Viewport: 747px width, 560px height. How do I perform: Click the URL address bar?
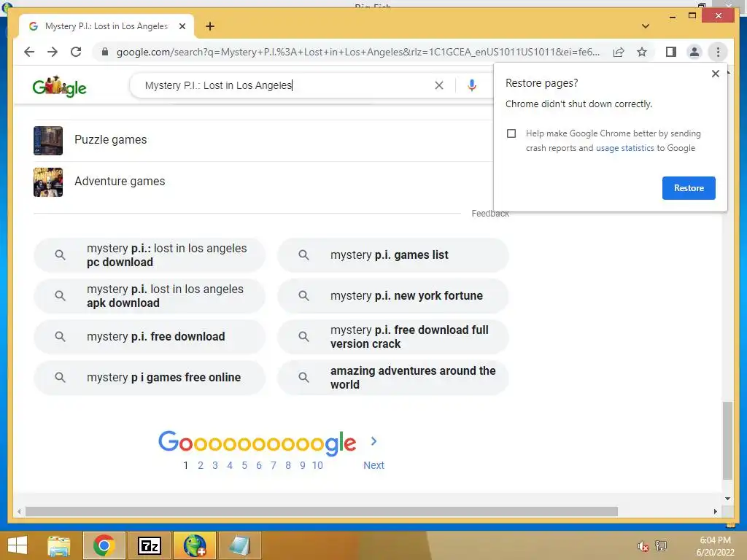[x=357, y=52]
